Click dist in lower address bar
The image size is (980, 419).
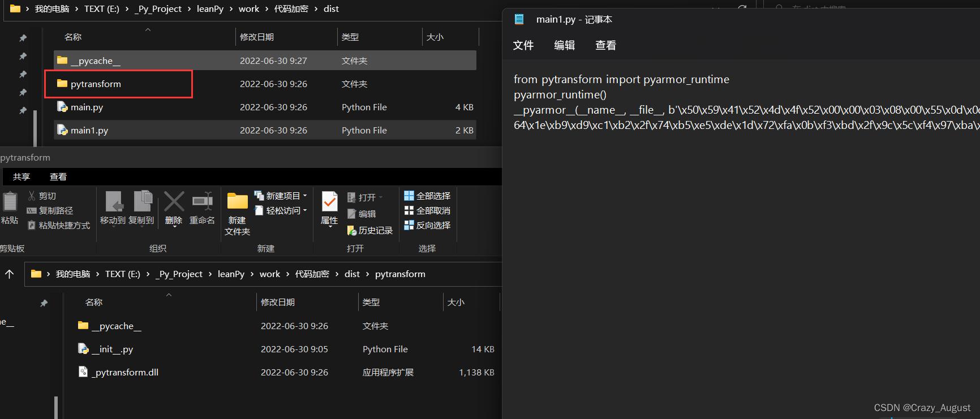[x=352, y=274]
